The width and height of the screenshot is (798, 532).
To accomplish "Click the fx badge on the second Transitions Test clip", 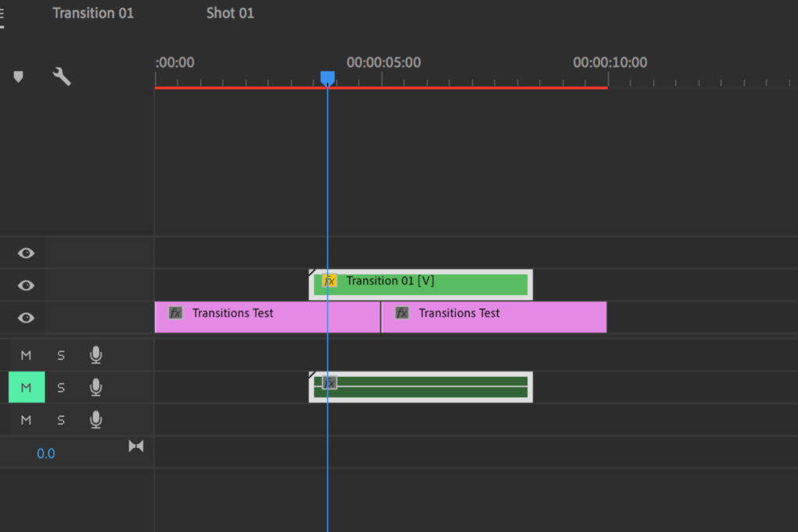I will (401, 313).
